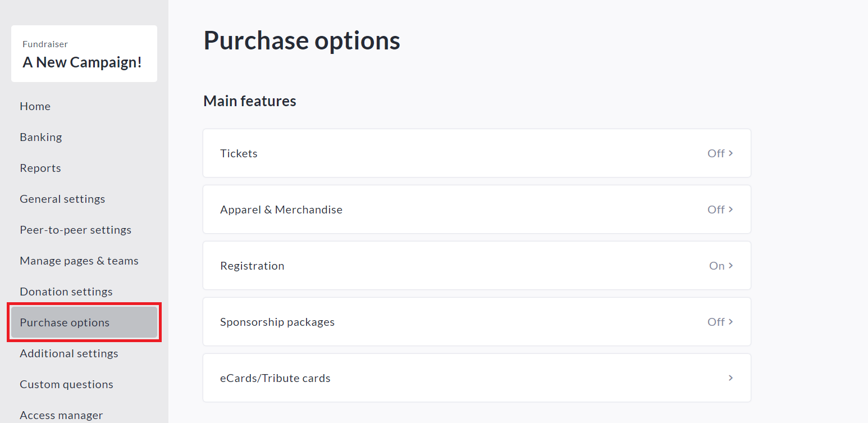Click the A New Campaign! fundraiser card
This screenshot has height=423, width=868.
[84, 53]
